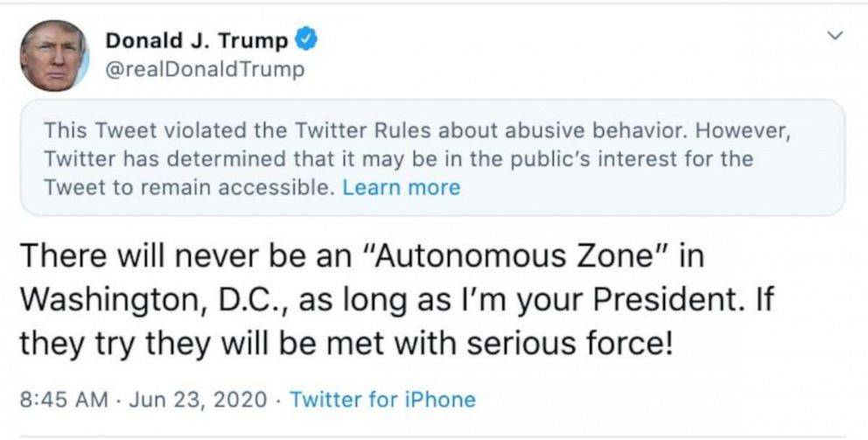Click the display name Donald J. Trump

point(196,41)
